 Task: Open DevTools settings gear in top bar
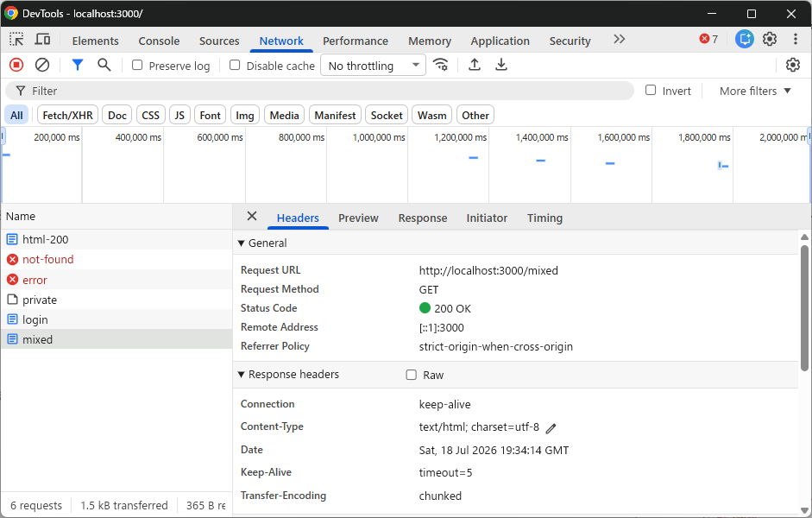pyautogui.click(x=770, y=39)
